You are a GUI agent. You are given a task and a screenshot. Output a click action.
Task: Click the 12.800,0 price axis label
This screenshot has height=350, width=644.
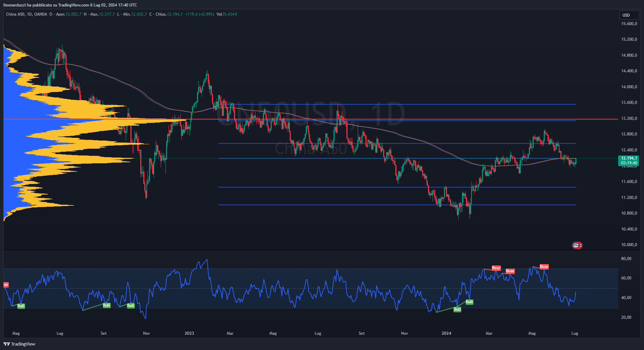pos(629,134)
